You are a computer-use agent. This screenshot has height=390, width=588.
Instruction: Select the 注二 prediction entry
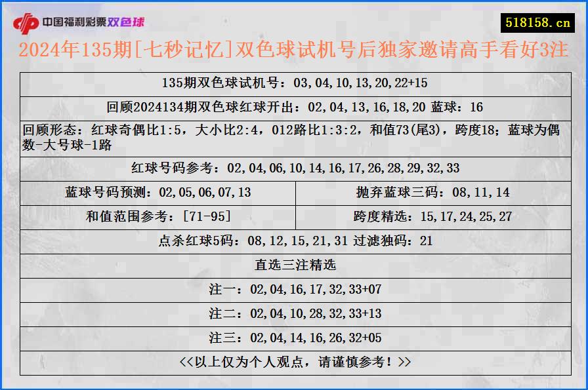click(294, 313)
